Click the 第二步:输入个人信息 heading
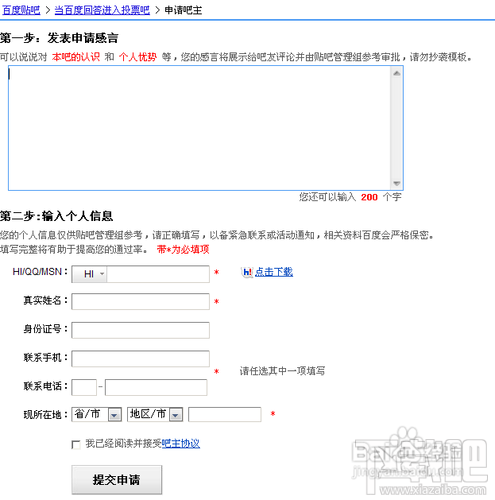The height and width of the screenshot is (500, 495). point(57,216)
